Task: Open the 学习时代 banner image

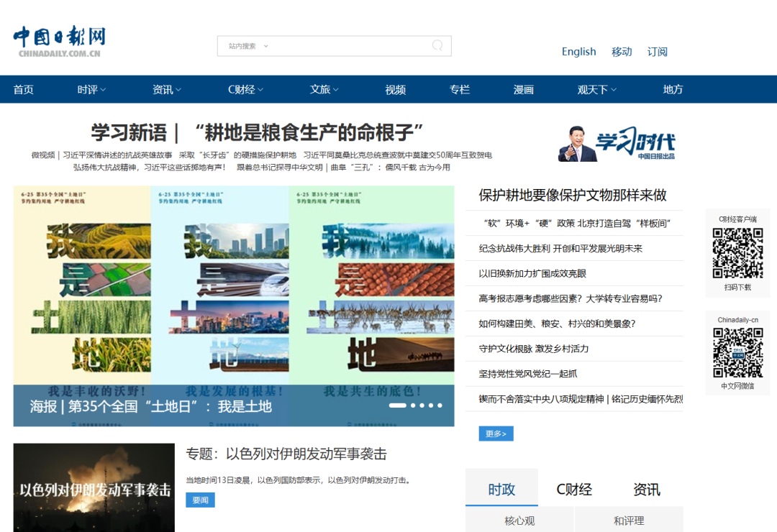Action: point(617,143)
